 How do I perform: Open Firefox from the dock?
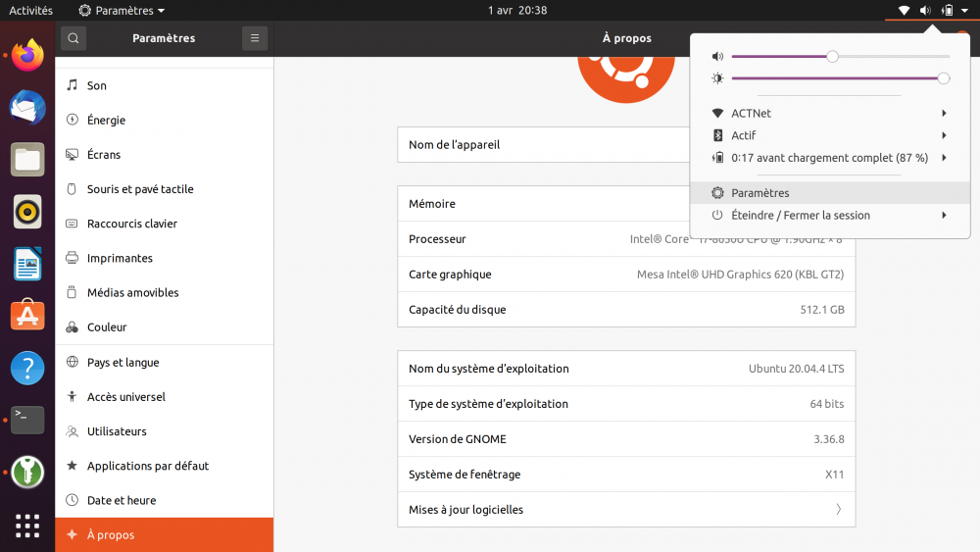tap(27, 55)
